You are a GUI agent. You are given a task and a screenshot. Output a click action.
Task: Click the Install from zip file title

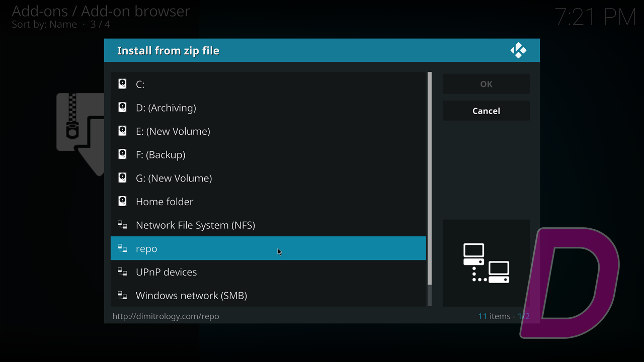coord(168,51)
